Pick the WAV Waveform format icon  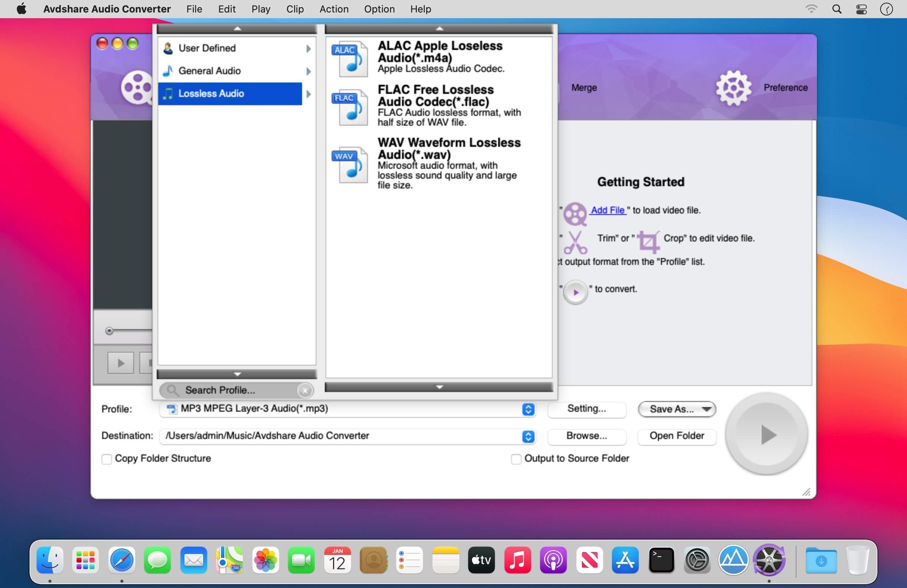(x=349, y=165)
